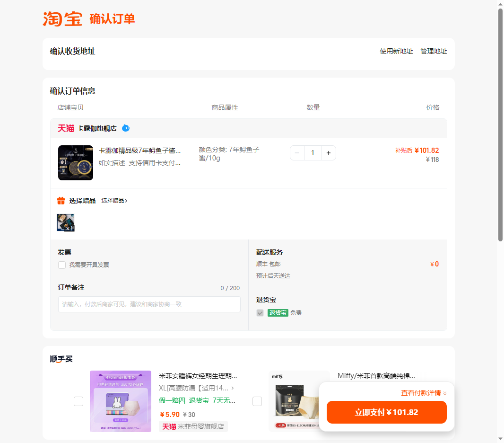The image size is (504, 443).
Task: Click the quantity field showing 1
Action: (x=313, y=153)
